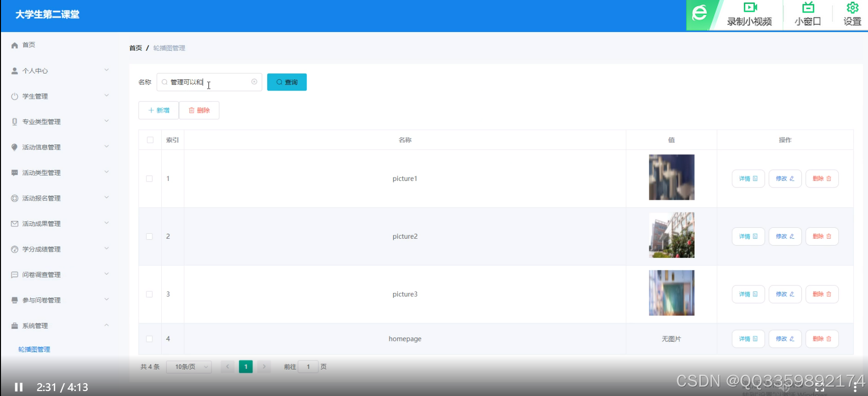Expand the 学生管理 menu chevron
The width and height of the screenshot is (868, 396).
click(x=106, y=96)
